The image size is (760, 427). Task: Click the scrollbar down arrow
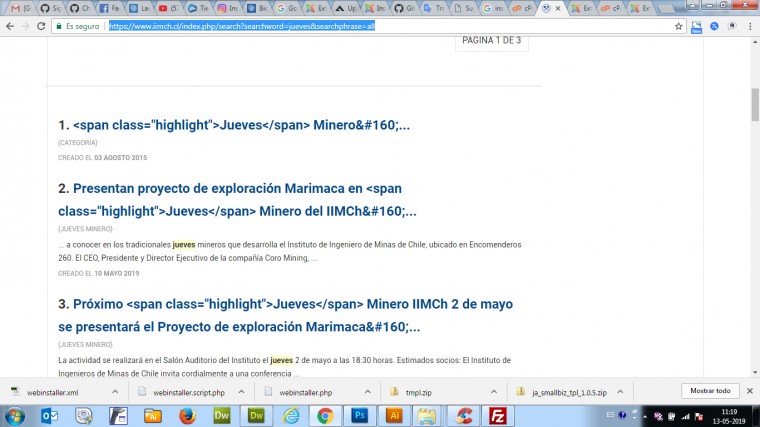755,373
